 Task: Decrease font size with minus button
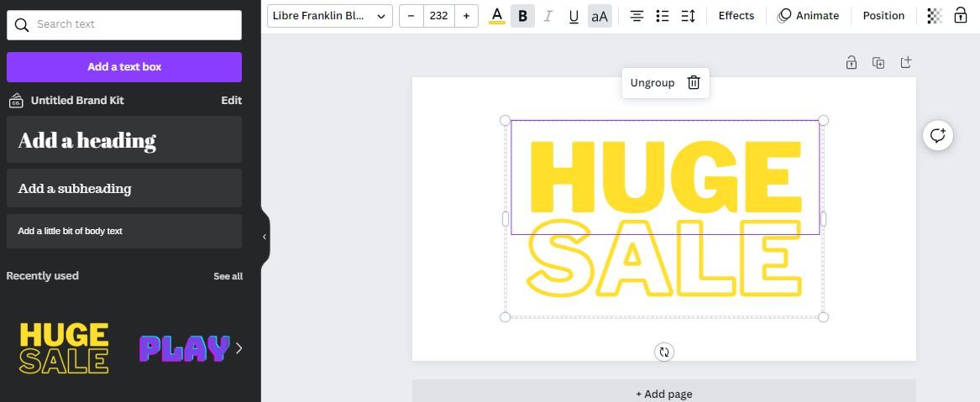pos(411,16)
